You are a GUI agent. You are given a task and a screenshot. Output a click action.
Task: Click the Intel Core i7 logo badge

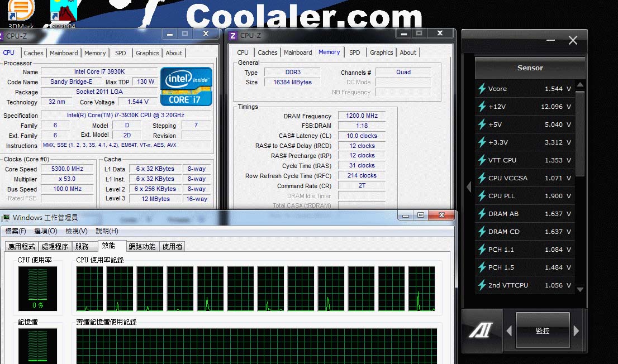[x=187, y=87]
